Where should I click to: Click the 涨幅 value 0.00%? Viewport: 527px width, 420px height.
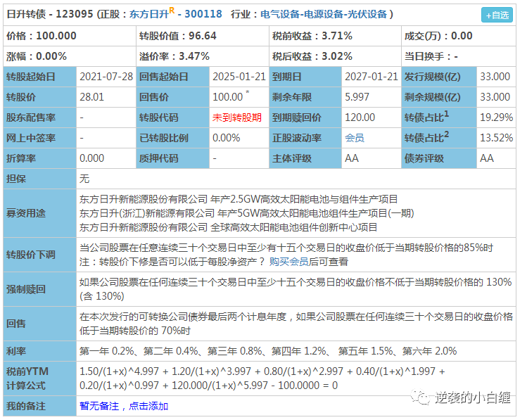pyautogui.click(x=51, y=56)
